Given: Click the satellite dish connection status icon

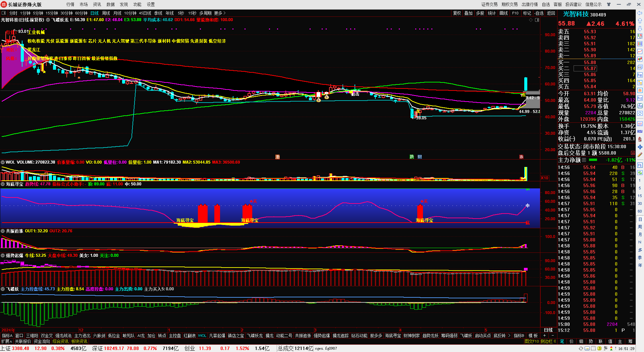Looking at the screenshot, I should coord(606,348).
